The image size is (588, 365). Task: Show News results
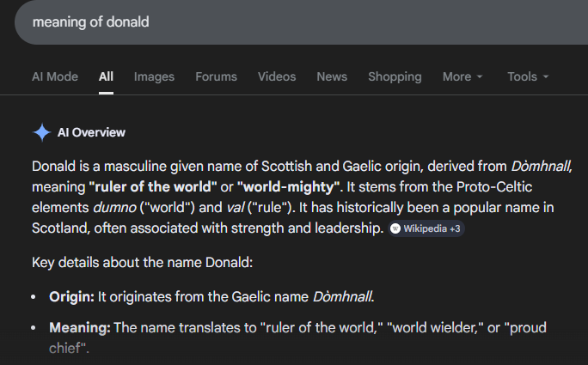pyautogui.click(x=332, y=76)
